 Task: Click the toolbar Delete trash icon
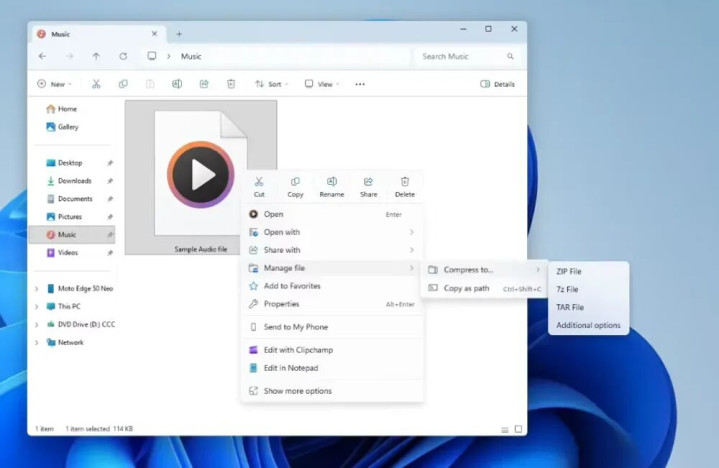231,84
